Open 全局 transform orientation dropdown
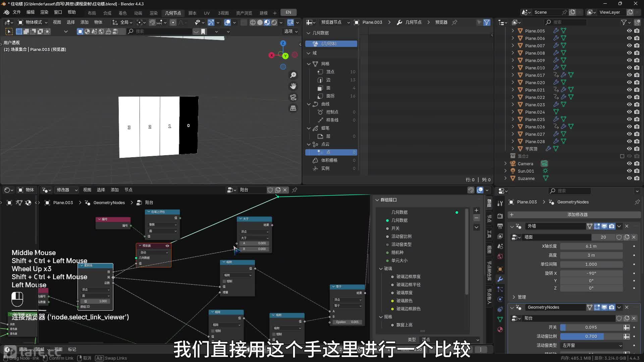Image resolution: width=644 pixels, height=362 pixels. 122,22
